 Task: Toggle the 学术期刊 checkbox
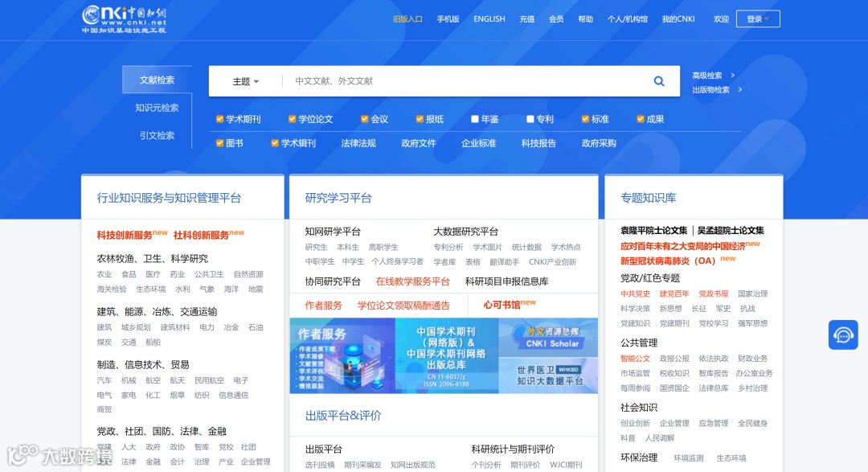[219, 119]
